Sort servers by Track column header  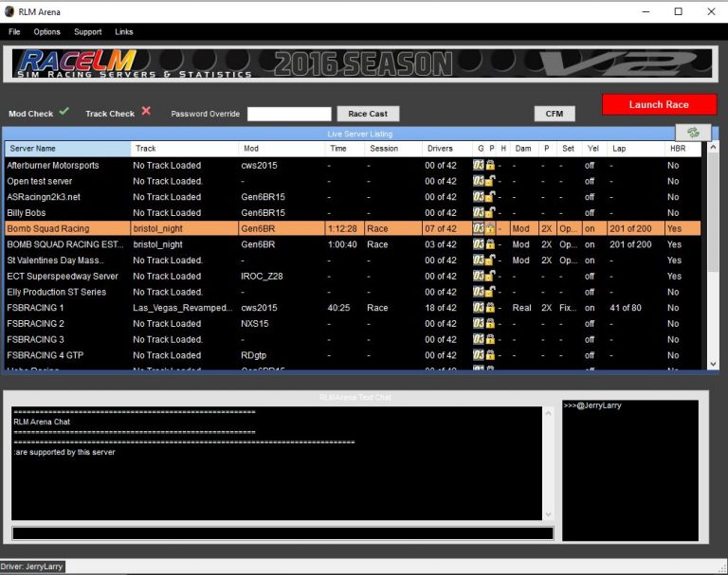click(184, 149)
